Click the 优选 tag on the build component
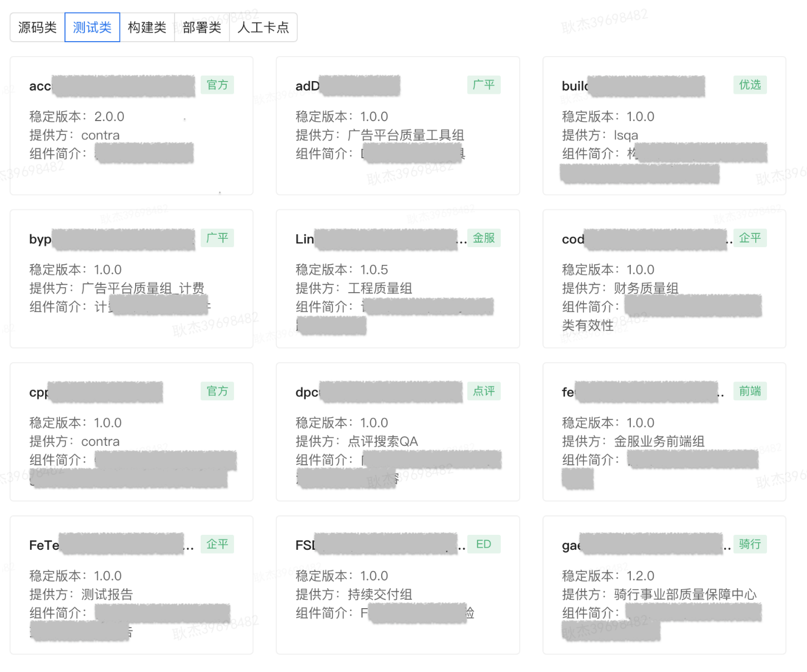The height and width of the screenshot is (672, 807). tap(750, 84)
